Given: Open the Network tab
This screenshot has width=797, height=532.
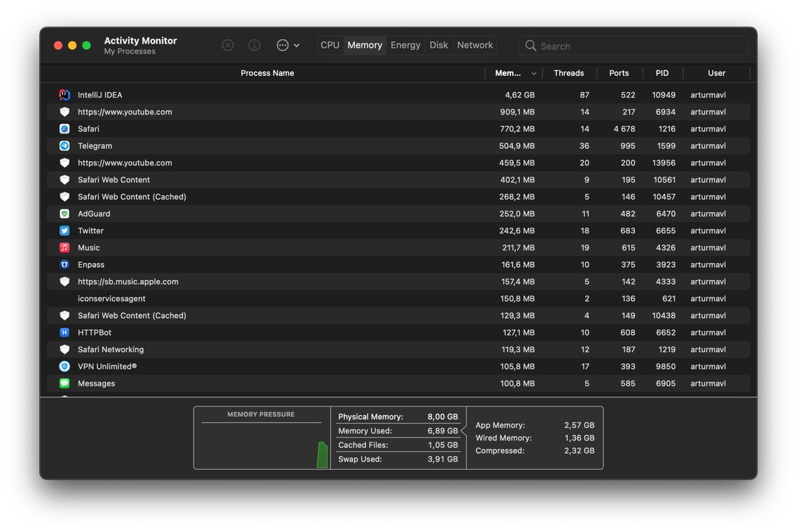Looking at the screenshot, I should tap(475, 45).
